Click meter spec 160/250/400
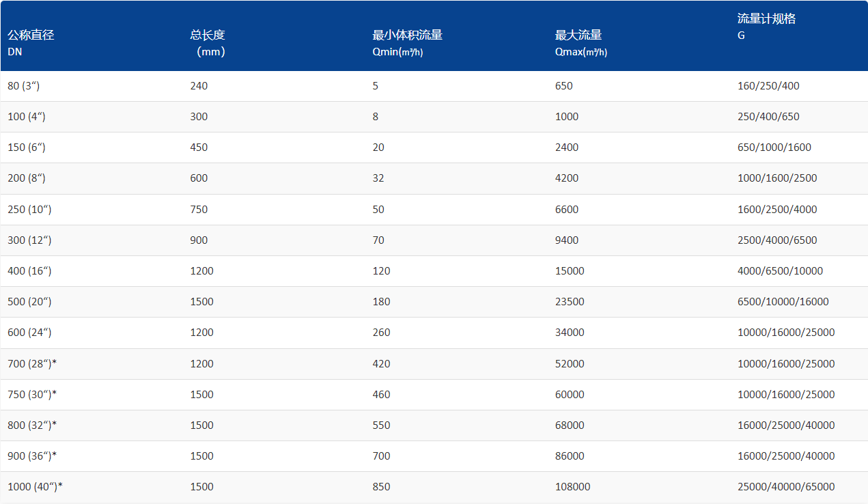Screen dimensions: 868x504 pyautogui.click(x=768, y=86)
